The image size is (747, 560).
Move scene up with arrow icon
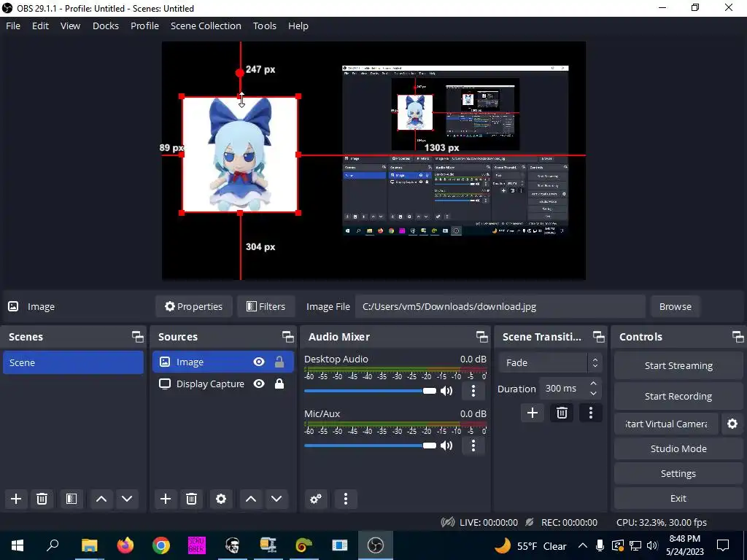(x=101, y=499)
